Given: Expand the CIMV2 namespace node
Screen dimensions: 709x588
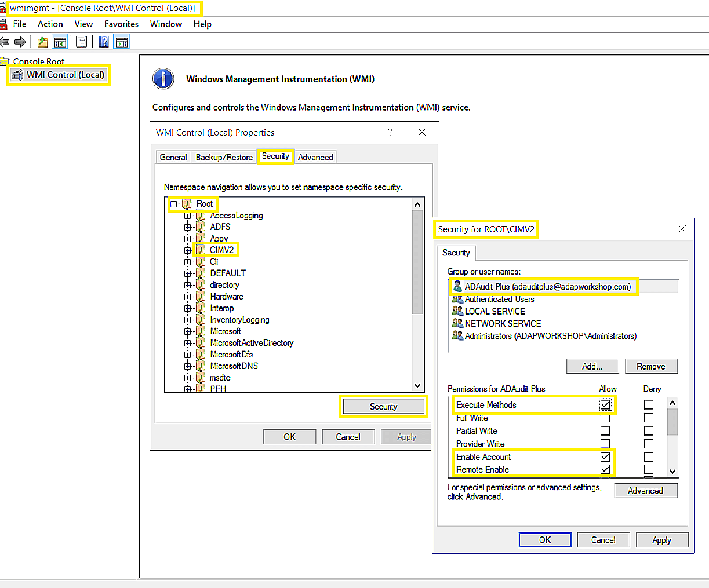Looking at the screenshot, I should [187, 250].
